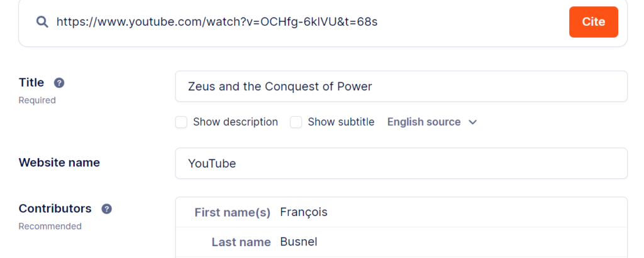Click the Last name label
This screenshot has height=258, width=644.
pos(241,242)
